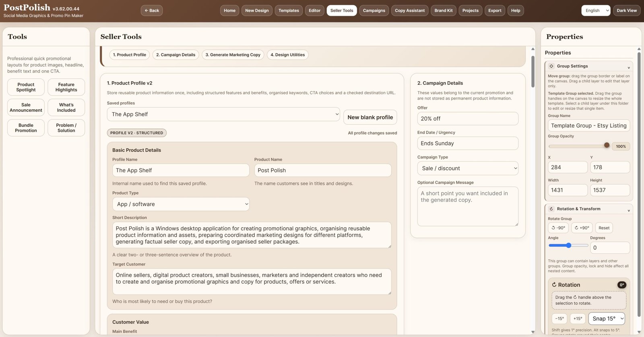Select the Seller Tools tab
Screen dimensions: 644x337
(x=342, y=10)
